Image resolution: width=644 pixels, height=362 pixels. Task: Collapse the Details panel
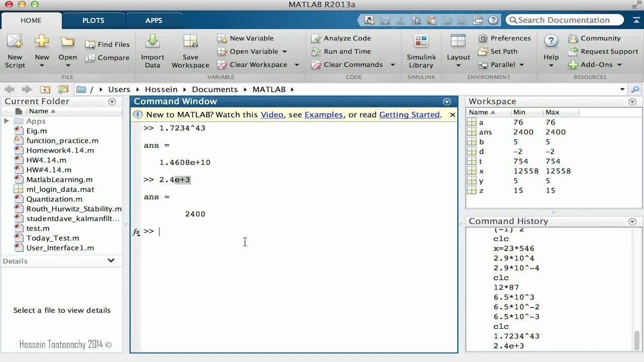coord(111,260)
